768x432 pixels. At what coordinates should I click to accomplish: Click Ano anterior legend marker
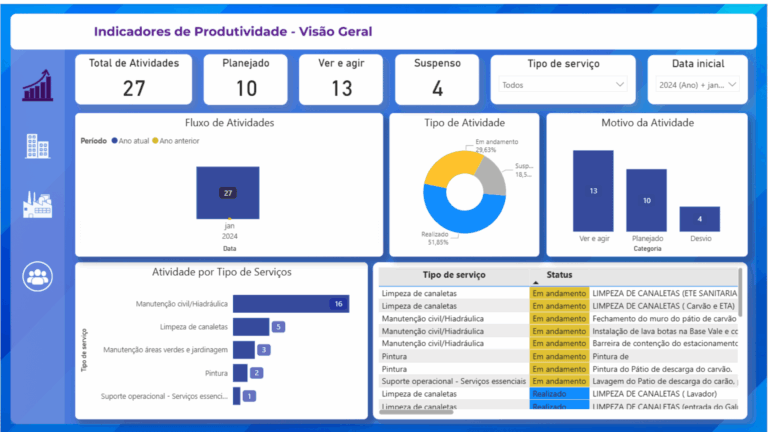point(155,141)
